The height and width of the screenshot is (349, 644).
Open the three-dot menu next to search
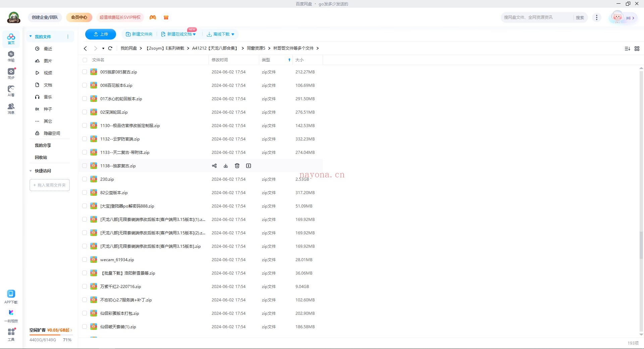click(596, 17)
